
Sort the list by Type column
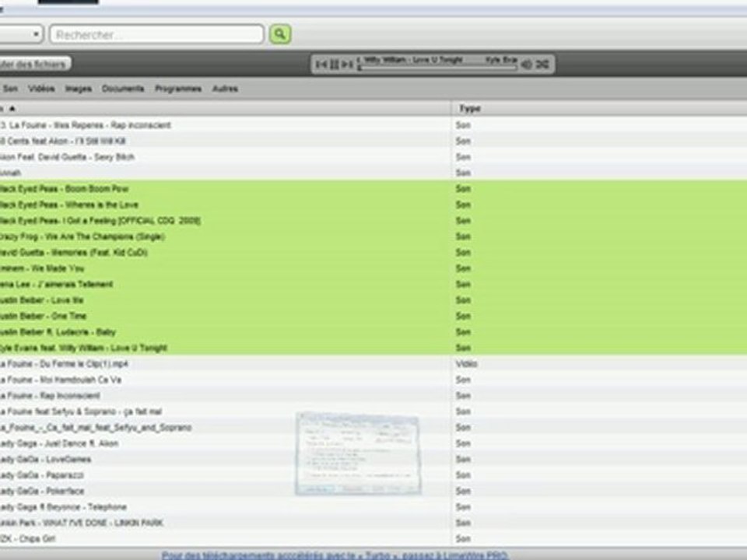tap(470, 109)
